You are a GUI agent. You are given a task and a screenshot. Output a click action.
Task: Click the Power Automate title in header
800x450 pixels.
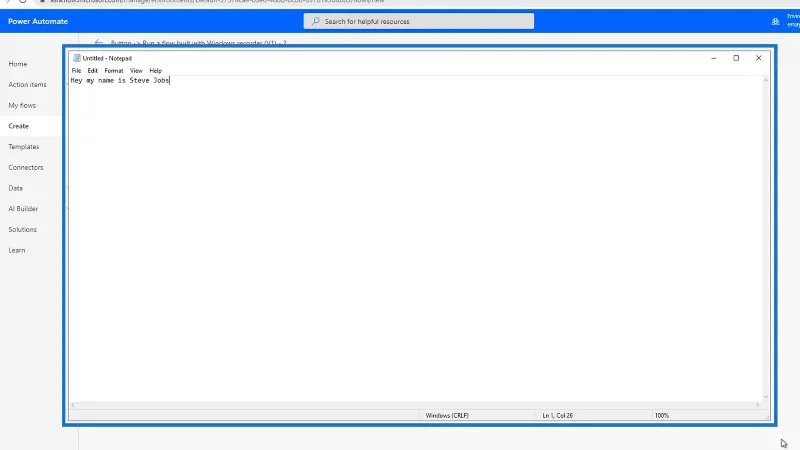tap(38, 21)
